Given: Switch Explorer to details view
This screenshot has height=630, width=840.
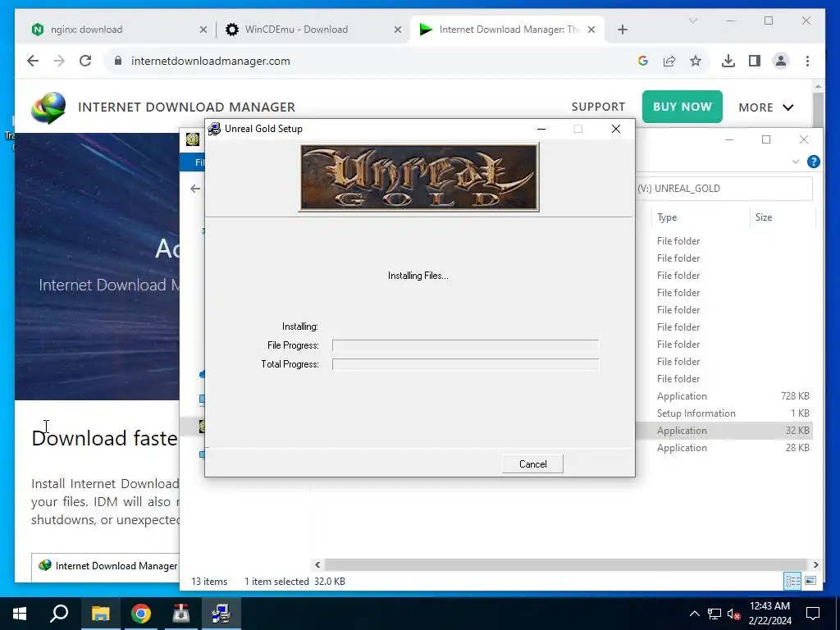Looking at the screenshot, I should [792, 581].
